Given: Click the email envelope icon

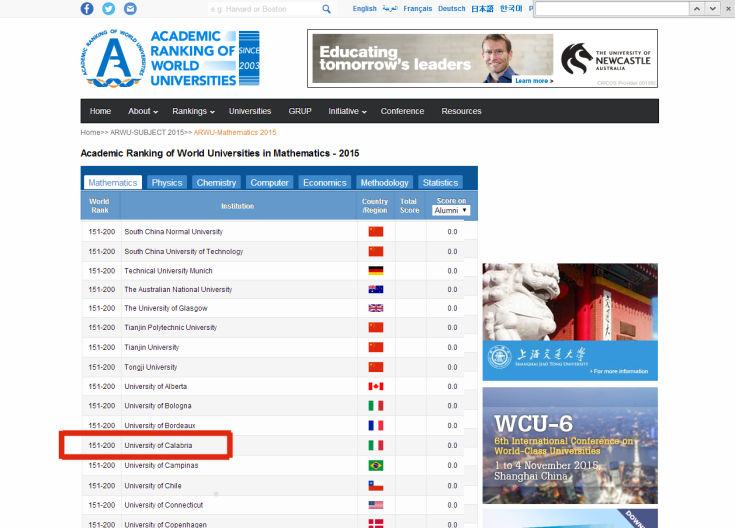Looking at the screenshot, I should 130,8.
